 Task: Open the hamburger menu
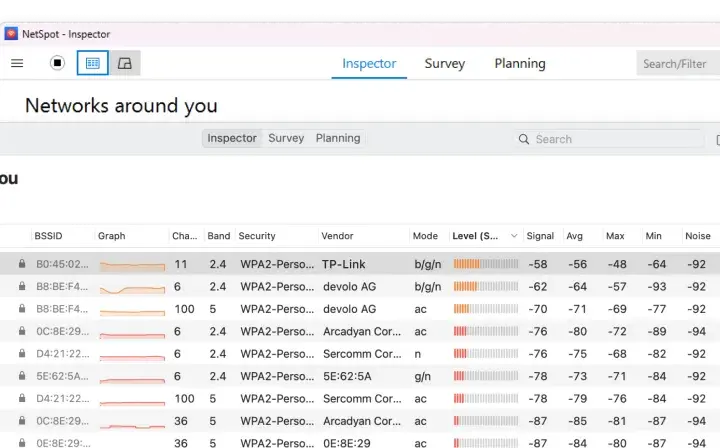click(17, 63)
